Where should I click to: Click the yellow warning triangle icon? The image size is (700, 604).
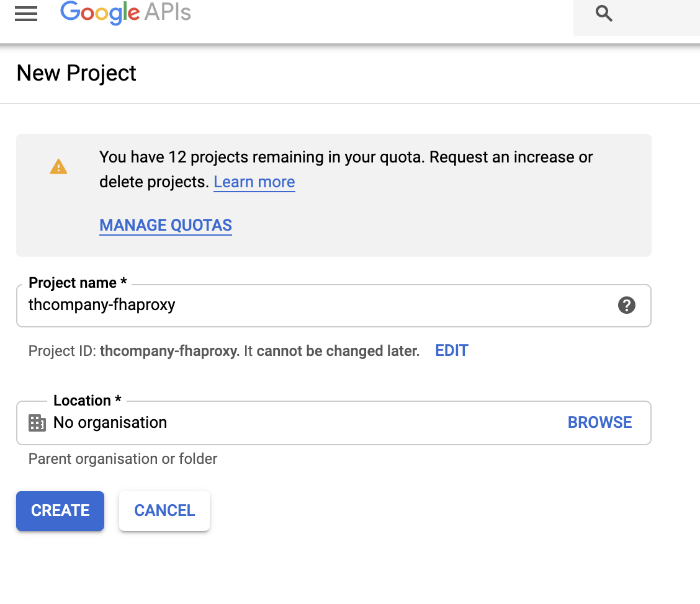tap(58, 167)
